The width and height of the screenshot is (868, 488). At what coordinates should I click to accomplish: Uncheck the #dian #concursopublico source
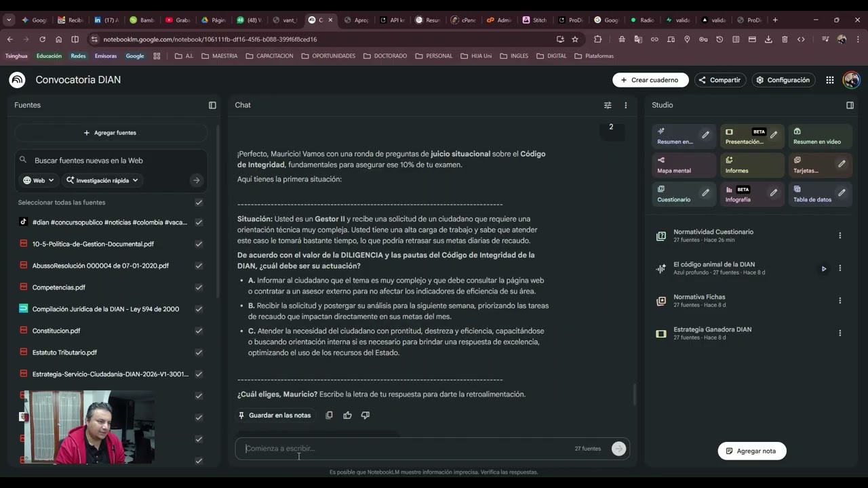point(199,222)
